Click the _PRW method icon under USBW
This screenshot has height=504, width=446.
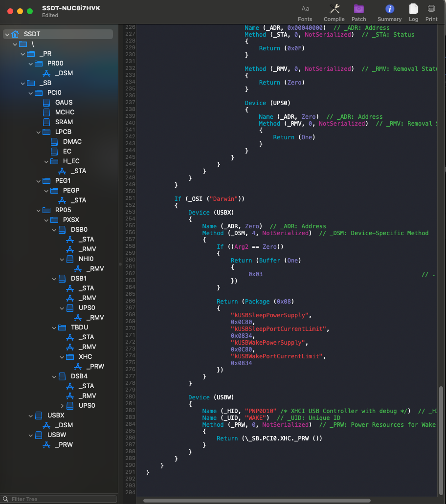click(x=46, y=445)
